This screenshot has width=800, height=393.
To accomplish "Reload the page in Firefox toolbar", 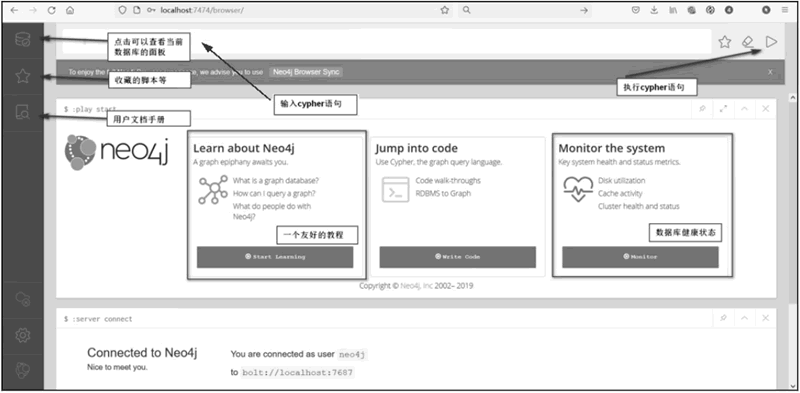I will (x=52, y=10).
